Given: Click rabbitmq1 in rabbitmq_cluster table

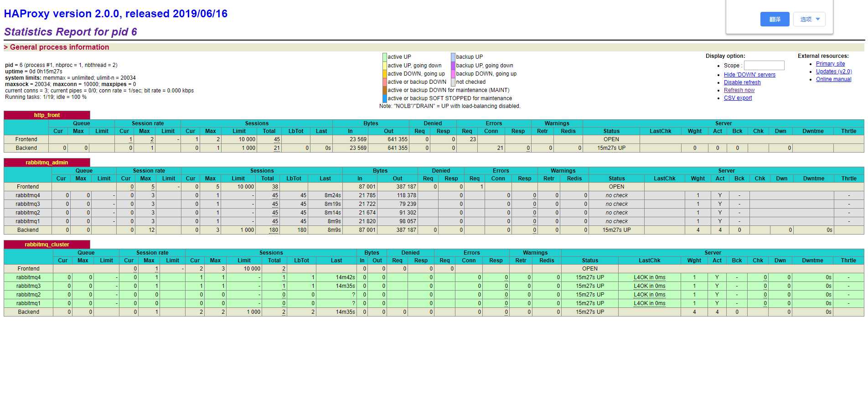Looking at the screenshot, I should [x=28, y=303].
